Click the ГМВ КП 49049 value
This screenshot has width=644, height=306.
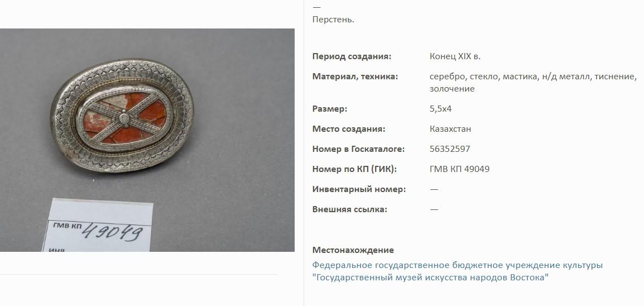coord(460,169)
